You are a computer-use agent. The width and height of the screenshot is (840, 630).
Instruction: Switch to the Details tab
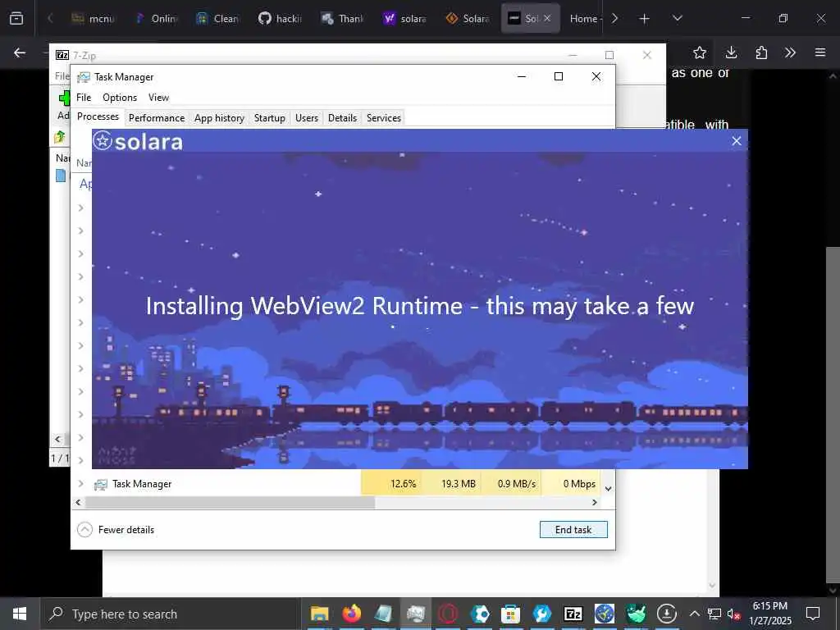(x=342, y=118)
